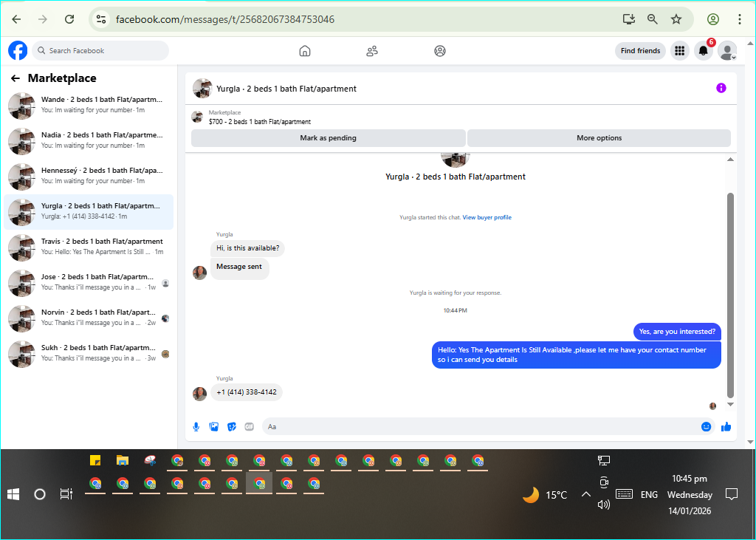Open the account profile picture menu
Viewport: 756px width, 540px height.
tap(727, 51)
